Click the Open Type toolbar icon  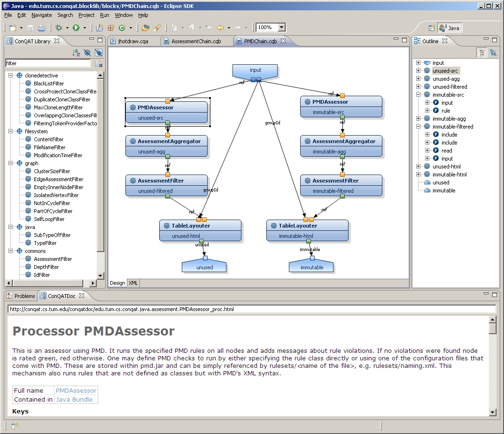[146, 28]
